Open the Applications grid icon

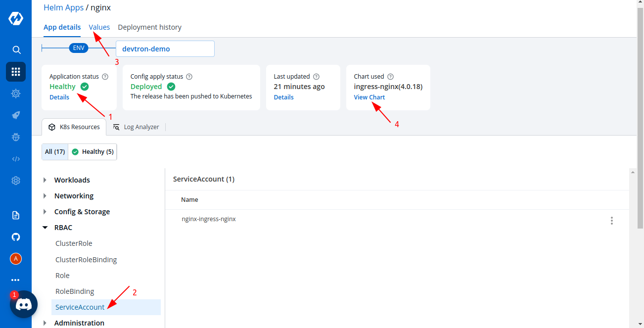16,72
